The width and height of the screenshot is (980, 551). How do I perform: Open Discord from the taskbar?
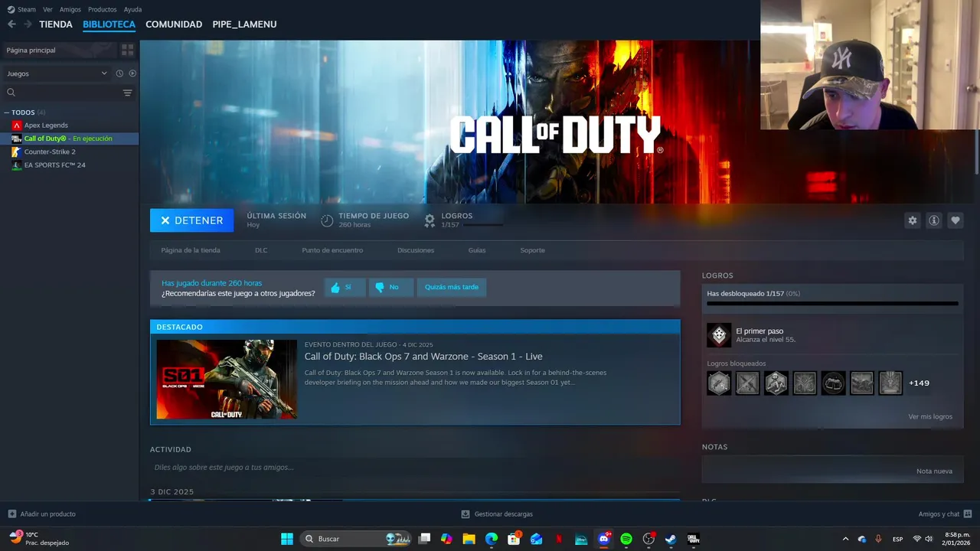tap(604, 539)
